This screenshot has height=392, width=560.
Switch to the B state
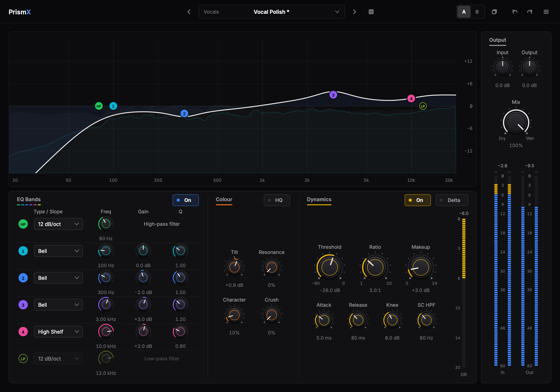477,12
